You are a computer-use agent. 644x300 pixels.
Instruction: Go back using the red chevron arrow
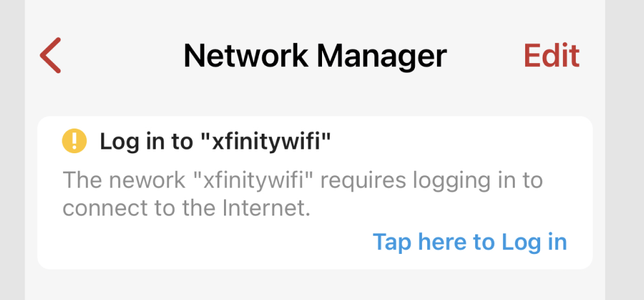[51, 55]
